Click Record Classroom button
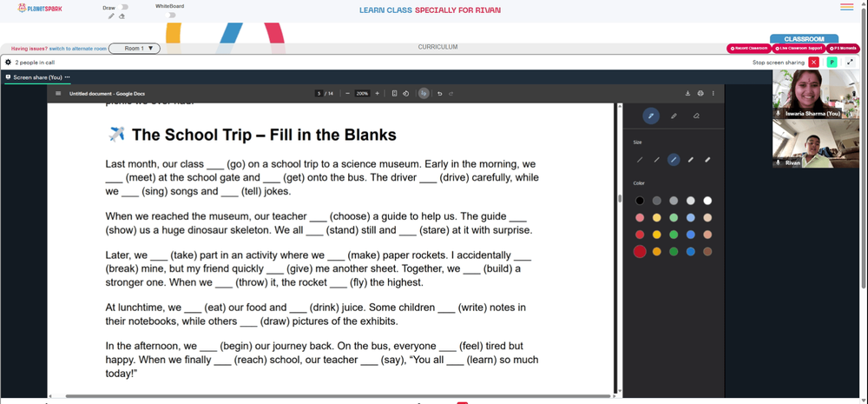This screenshot has height=404, width=868. 748,48
